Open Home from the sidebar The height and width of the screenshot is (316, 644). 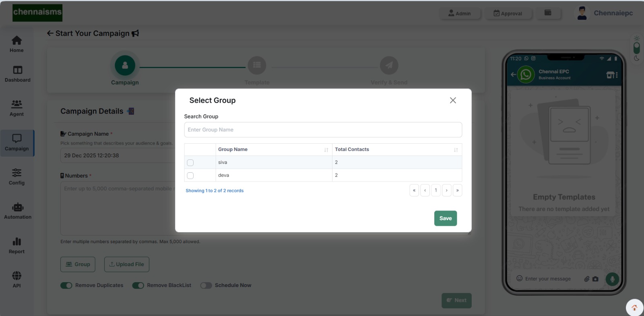17,44
